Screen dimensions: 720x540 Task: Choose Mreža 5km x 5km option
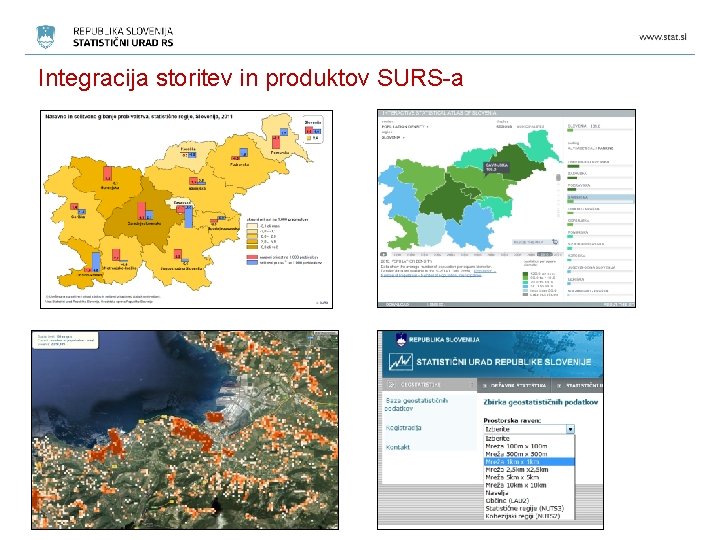pyautogui.click(x=529, y=477)
